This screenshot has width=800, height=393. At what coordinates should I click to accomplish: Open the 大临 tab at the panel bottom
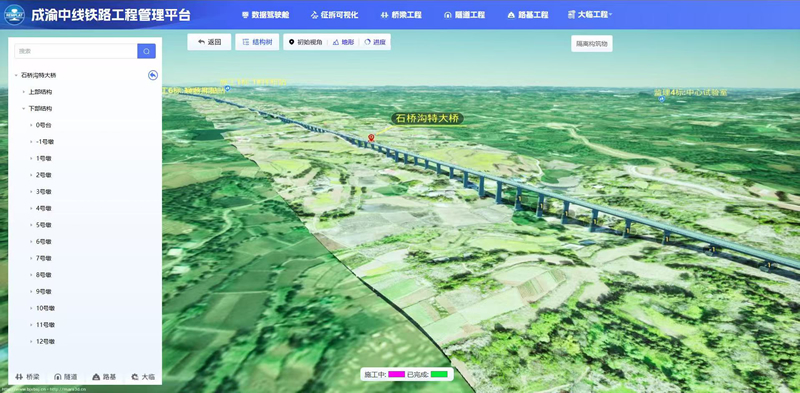click(x=143, y=377)
